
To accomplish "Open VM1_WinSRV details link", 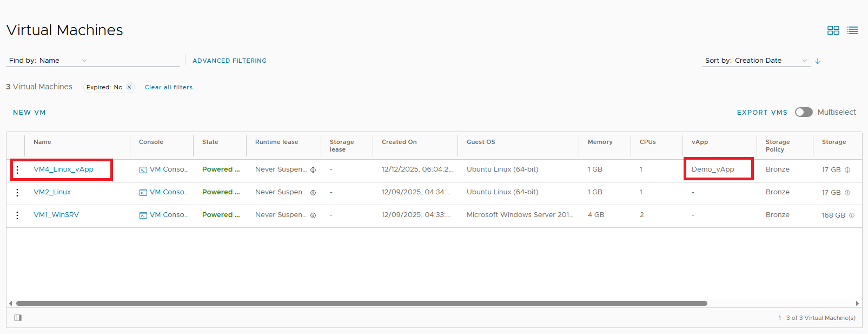I will (56, 215).
